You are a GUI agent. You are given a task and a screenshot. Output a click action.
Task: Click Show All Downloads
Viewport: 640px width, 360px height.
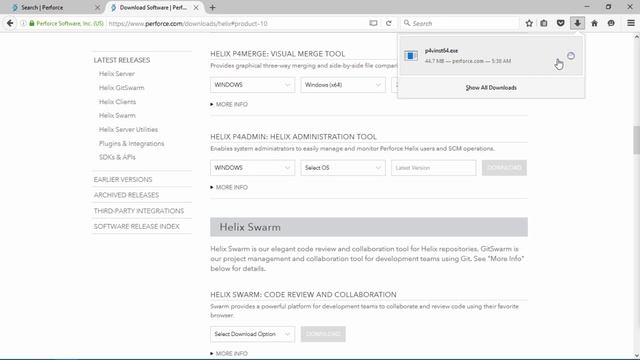pyautogui.click(x=491, y=88)
